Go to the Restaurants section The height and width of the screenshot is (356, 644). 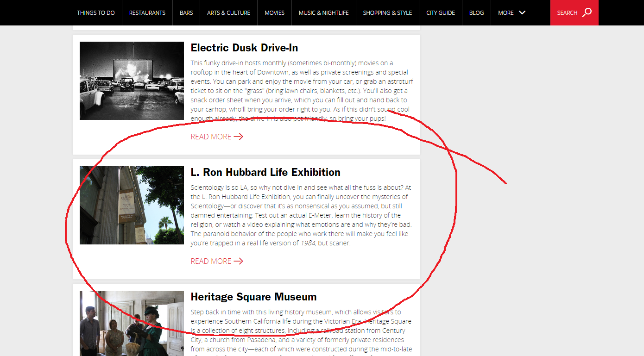pyautogui.click(x=147, y=12)
